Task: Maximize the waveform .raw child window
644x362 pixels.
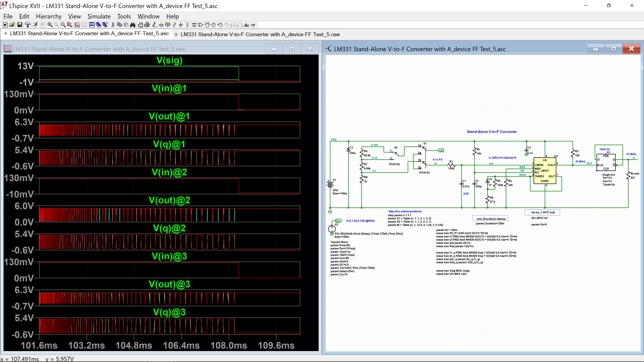Action: coord(292,49)
